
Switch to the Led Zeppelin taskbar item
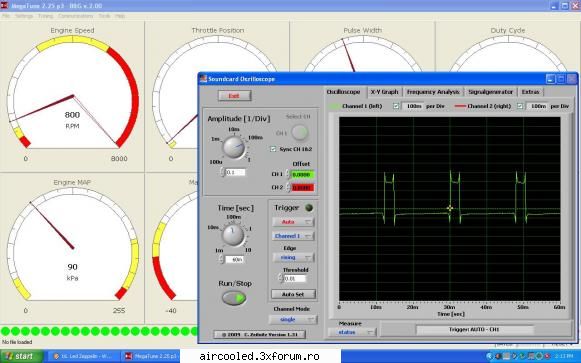click(x=83, y=356)
